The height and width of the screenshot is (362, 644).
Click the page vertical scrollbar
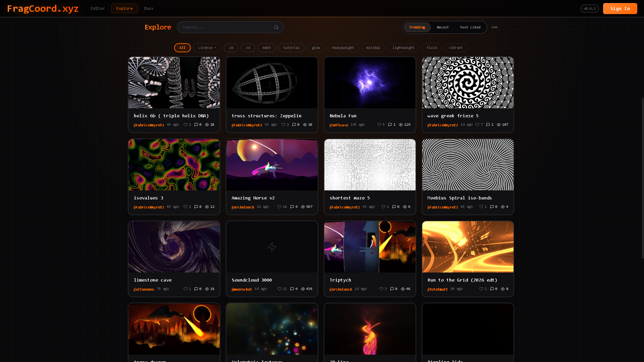click(642, 178)
